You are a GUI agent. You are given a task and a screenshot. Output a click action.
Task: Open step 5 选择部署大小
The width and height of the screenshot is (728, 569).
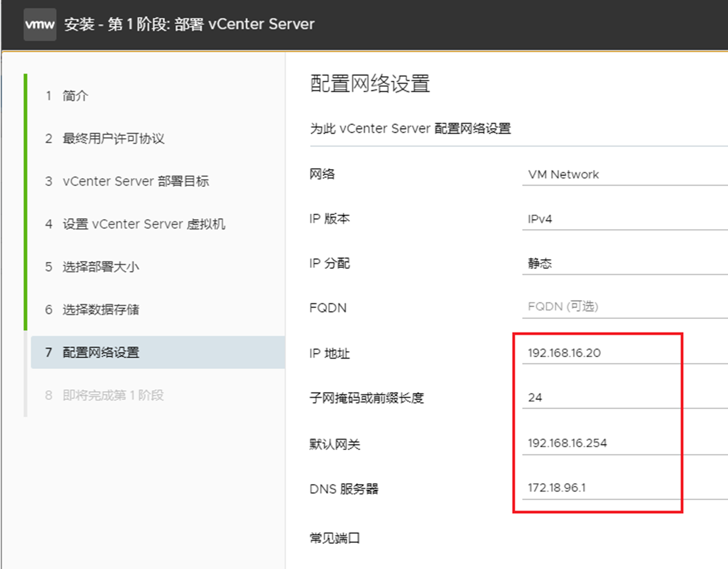coord(92,267)
